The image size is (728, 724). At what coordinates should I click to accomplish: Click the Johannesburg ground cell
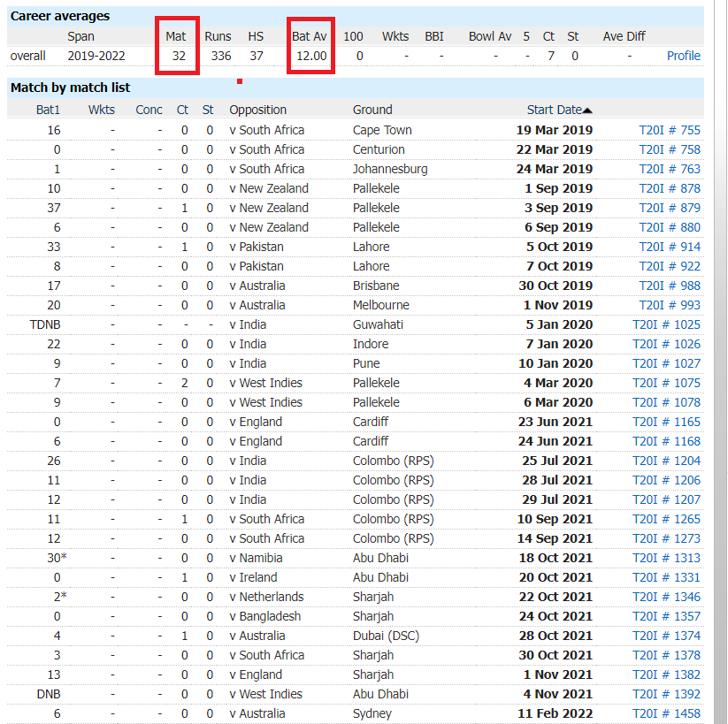coord(390,170)
